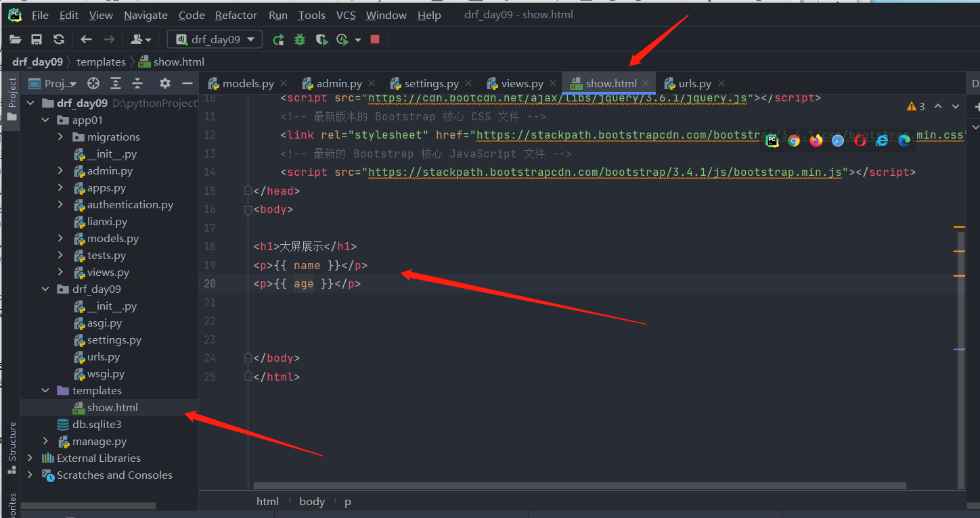Expand the migrations folder
Image resolution: width=980 pixels, height=518 pixels.
tap(60, 137)
